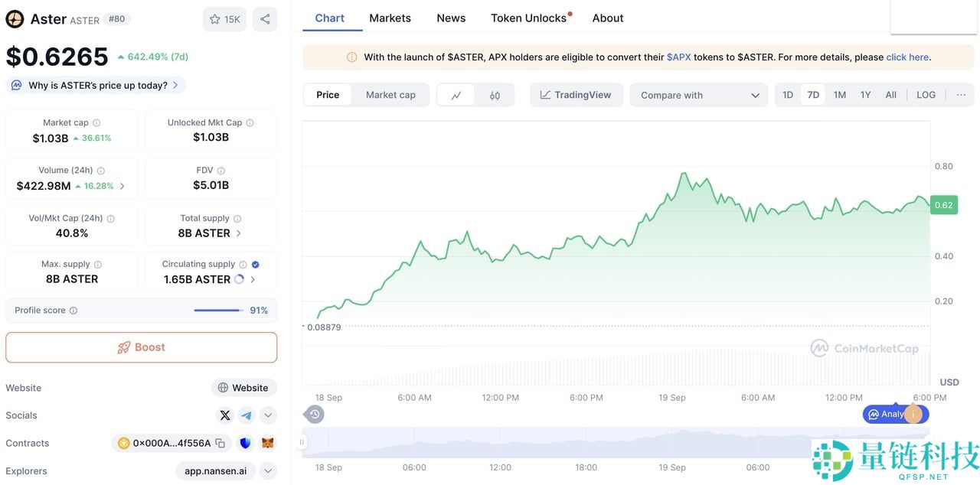
Task: Click the market cap info icon
Action: pyautogui.click(x=96, y=122)
